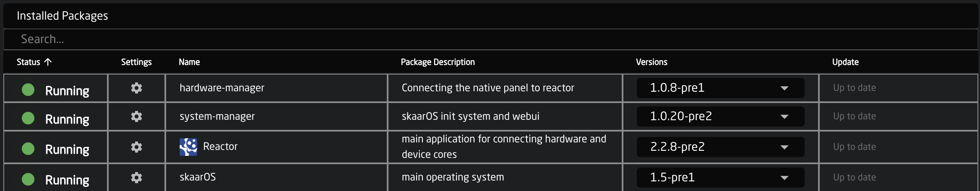This screenshot has width=980, height=191.
Task: Open the 1.5-pre1 version dropdown
Action: pyautogui.click(x=720, y=178)
